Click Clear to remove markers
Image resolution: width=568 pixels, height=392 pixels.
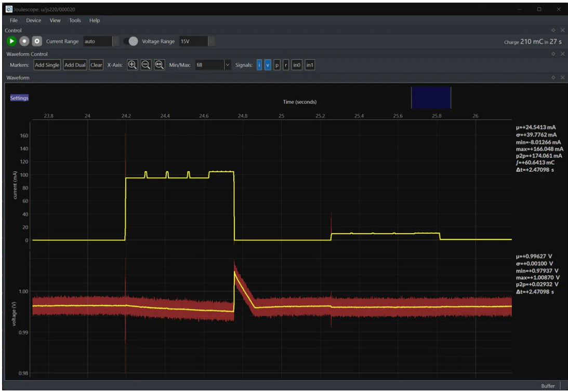[x=96, y=65]
